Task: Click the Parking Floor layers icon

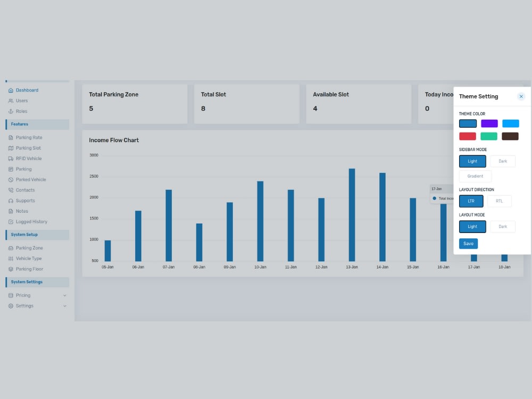Action: (x=11, y=269)
